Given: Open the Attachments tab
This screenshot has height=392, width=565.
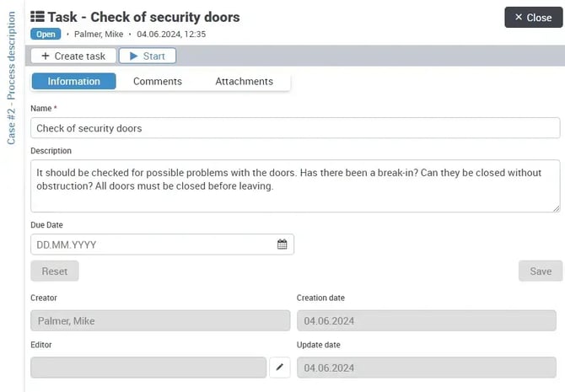Looking at the screenshot, I should pos(244,81).
